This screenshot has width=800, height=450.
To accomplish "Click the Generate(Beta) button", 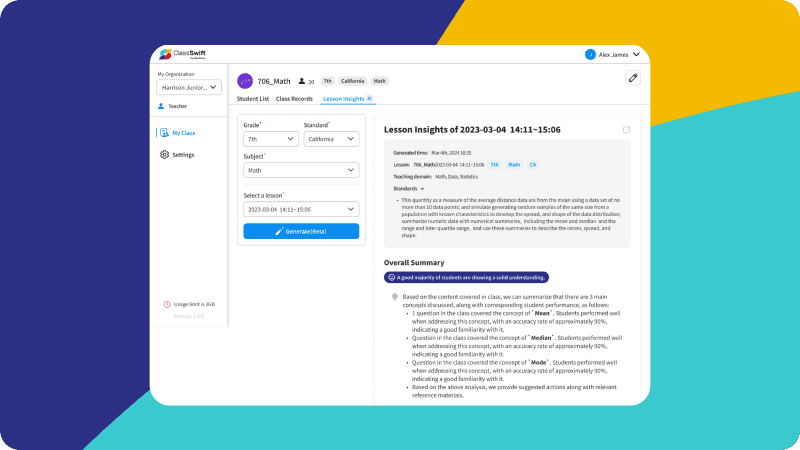I will pos(301,231).
